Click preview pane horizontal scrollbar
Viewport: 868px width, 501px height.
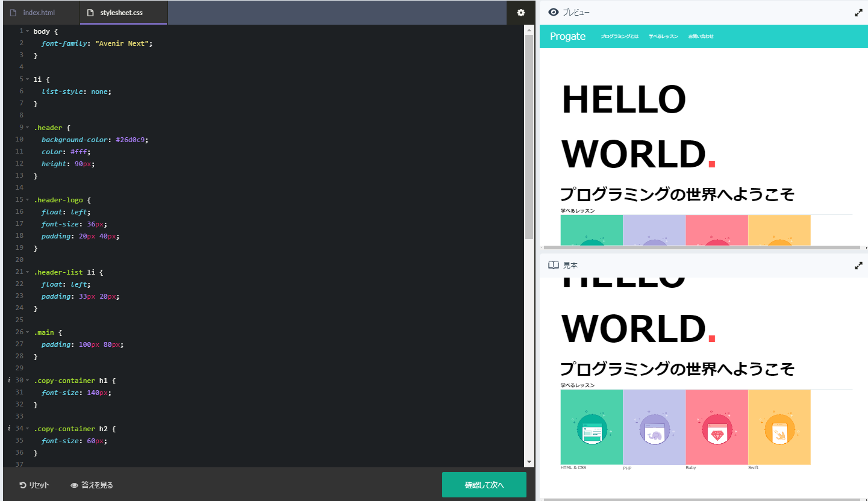point(703,247)
